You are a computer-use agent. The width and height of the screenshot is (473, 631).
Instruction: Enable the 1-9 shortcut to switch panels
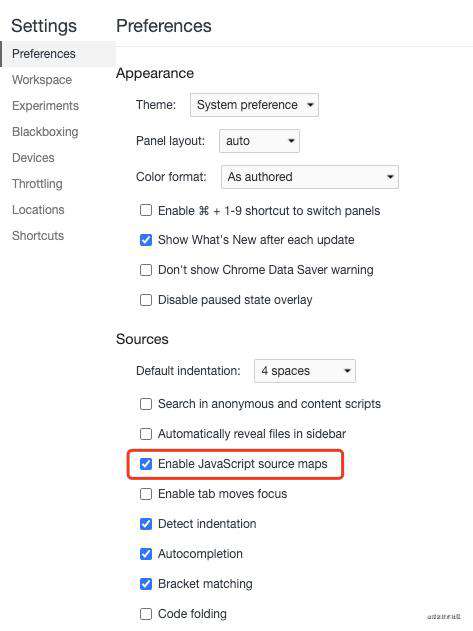[x=146, y=210]
